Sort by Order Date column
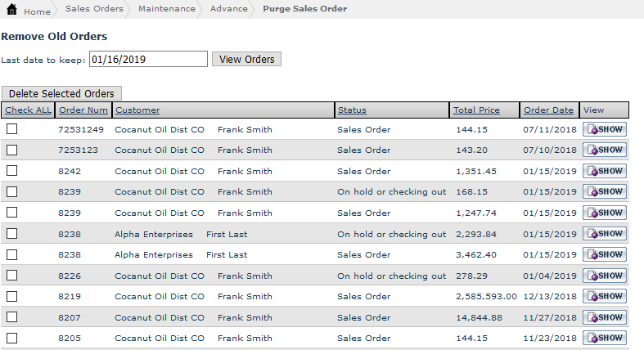Image resolution: width=644 pixels, height=350 pixels. 548,110
